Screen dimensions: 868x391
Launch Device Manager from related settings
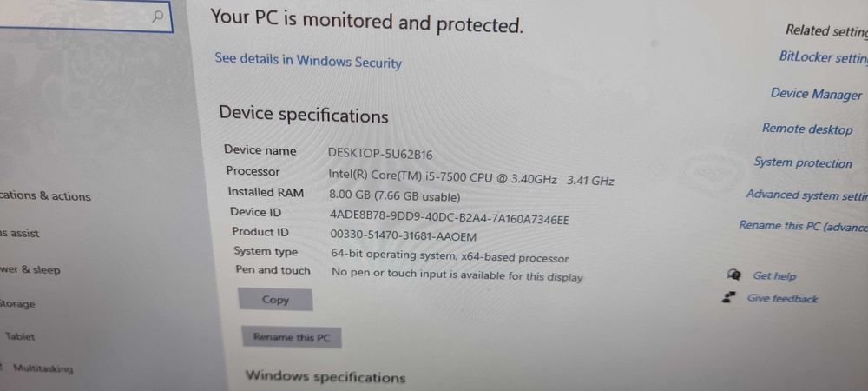click(x=816, y=94)
